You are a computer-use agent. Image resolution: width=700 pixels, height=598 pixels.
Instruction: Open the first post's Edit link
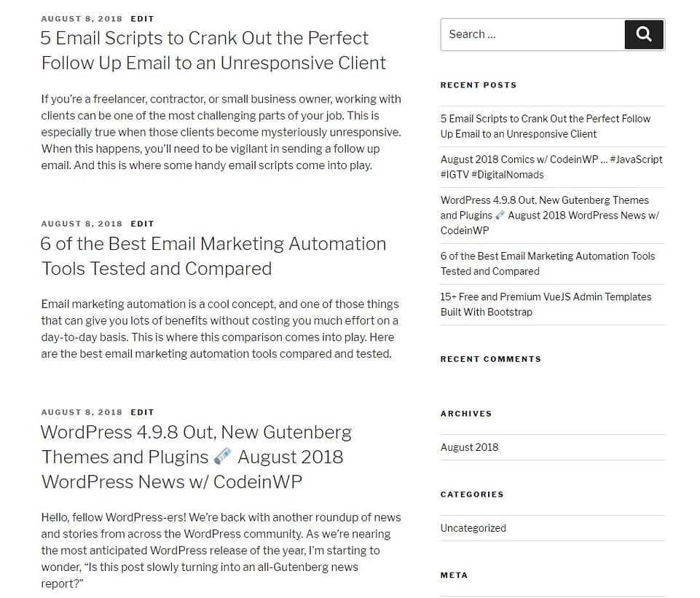(x=142, y=18)
